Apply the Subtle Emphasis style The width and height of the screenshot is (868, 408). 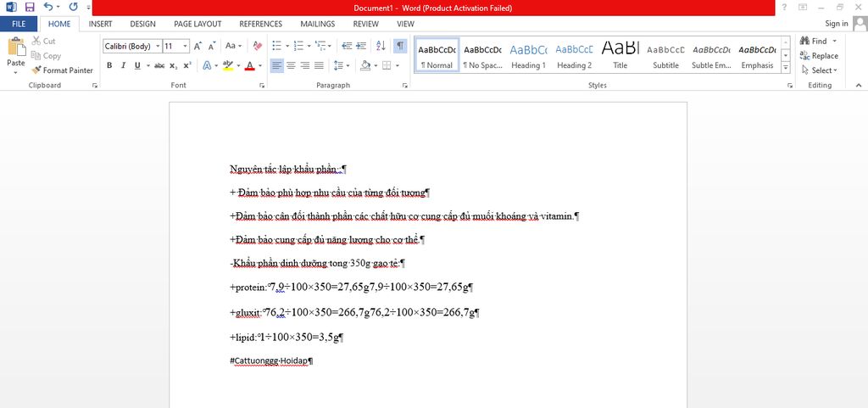click(711, 55)
